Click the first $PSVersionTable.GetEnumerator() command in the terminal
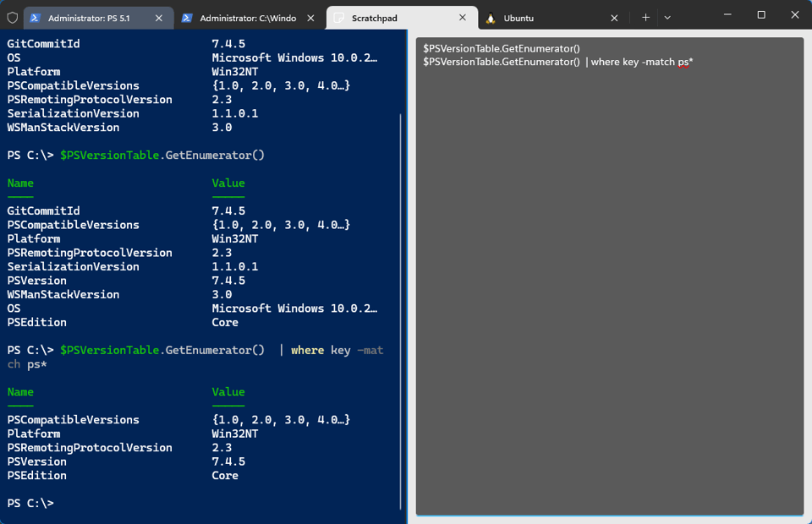The image size is (812, 524). pos(162,156)
